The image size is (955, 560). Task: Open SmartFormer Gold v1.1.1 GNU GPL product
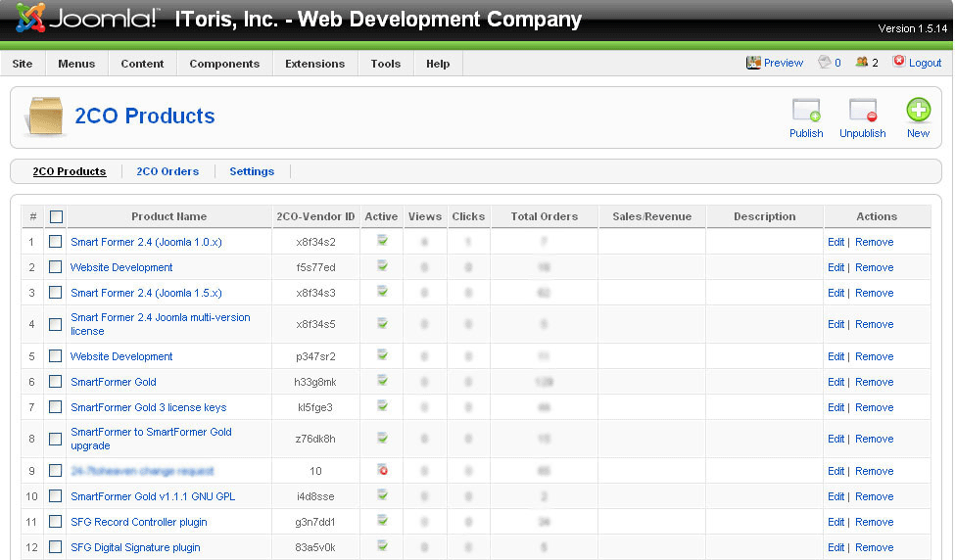tap(153, 496)
